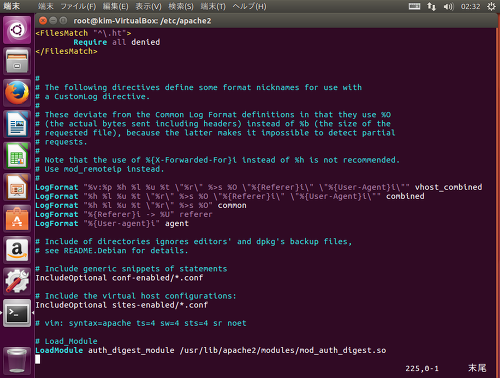Close the terminal window

tap(43, 21)
